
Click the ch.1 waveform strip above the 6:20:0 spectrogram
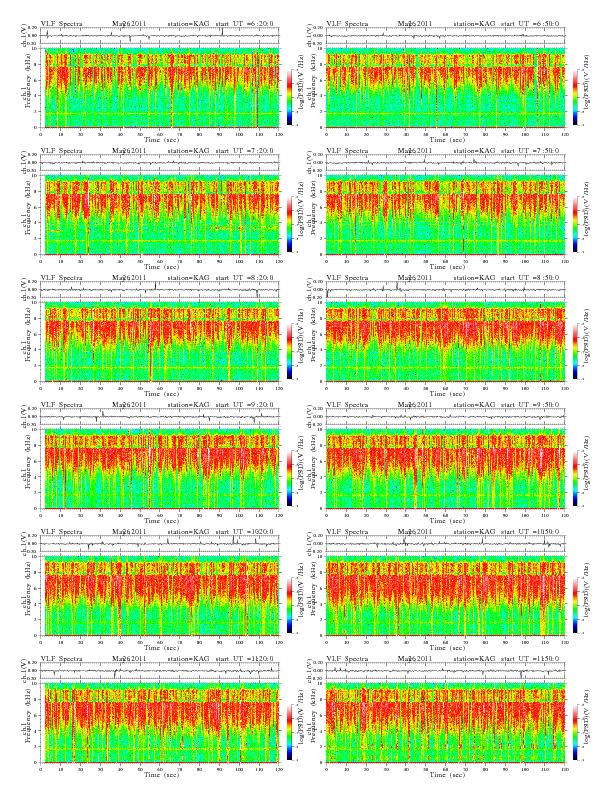coord(160,36)
